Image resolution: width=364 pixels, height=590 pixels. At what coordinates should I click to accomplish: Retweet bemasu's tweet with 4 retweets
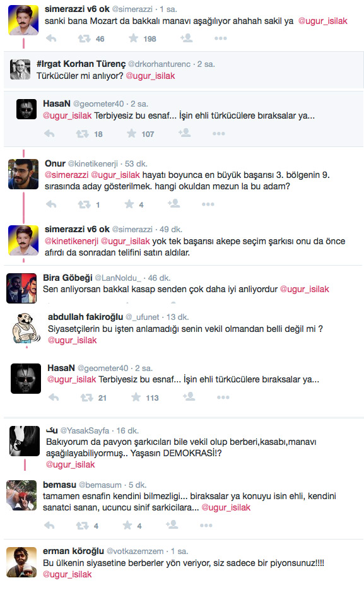click(x=83, y=525)
